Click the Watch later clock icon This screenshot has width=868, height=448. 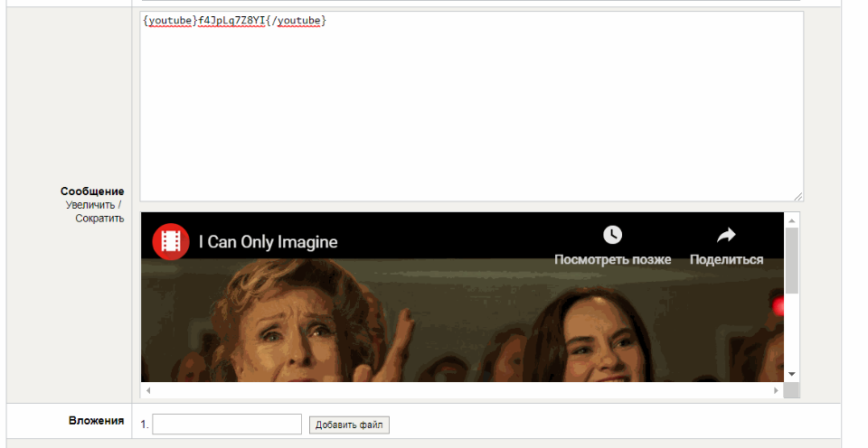pyautogui.click(x=612, y=235)
